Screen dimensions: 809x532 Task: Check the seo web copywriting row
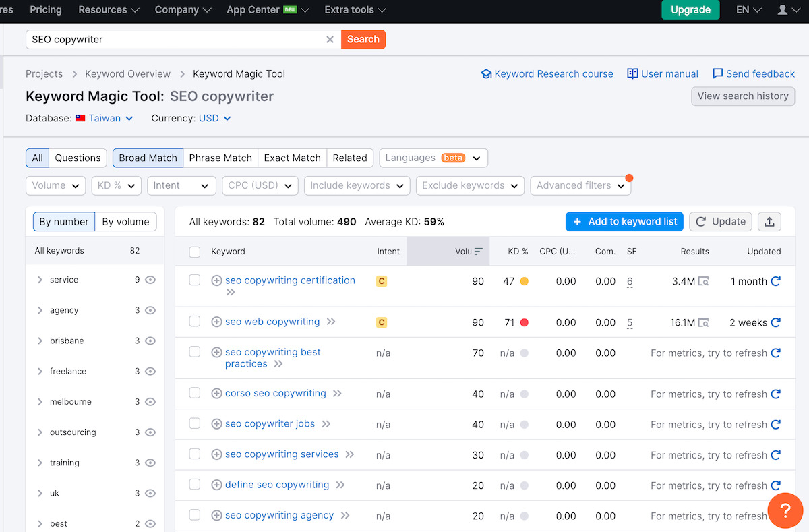(x=195, y=321)
